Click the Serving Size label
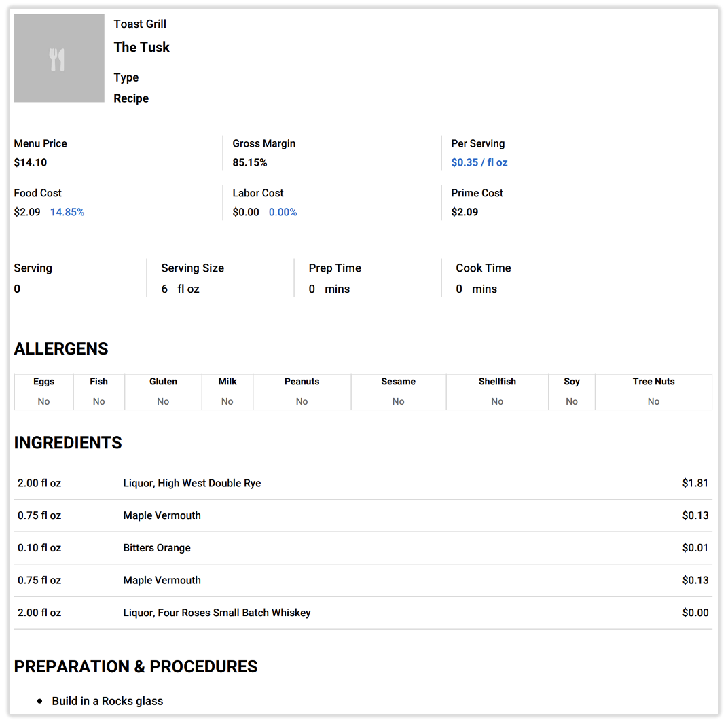728x724 pixels. [x=192, y=268]
